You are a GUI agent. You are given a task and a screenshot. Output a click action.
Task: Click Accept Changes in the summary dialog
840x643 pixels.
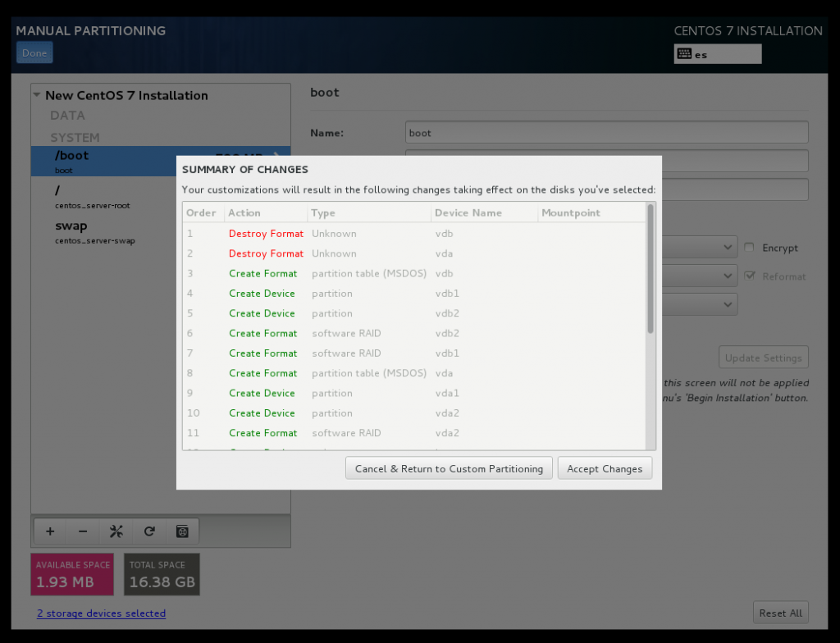click(605, 468)
